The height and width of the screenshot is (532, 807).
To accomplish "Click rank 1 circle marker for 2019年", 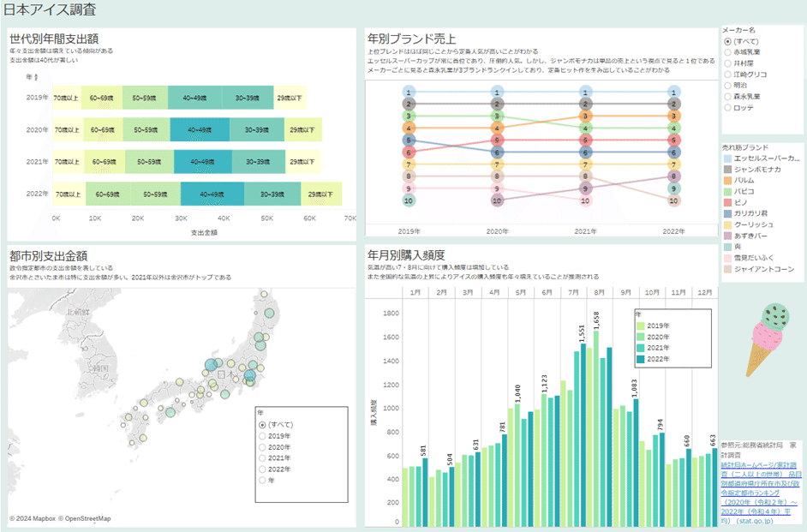I will [x=409, y=93].
